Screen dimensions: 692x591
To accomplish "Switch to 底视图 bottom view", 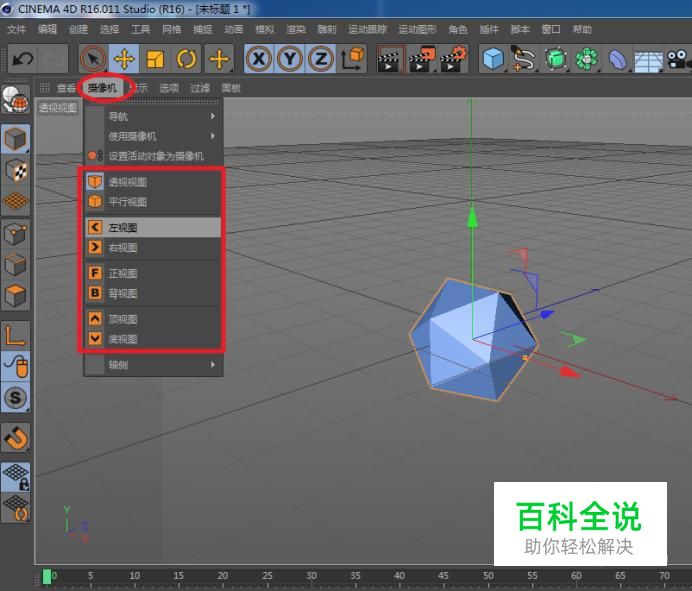I will tap(153, 339).
